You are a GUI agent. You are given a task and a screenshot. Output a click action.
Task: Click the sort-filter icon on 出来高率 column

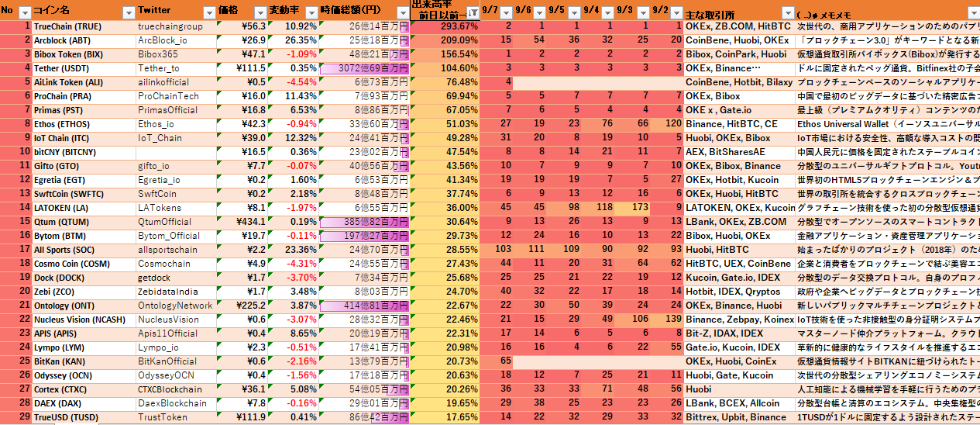[x=472, y=13]
